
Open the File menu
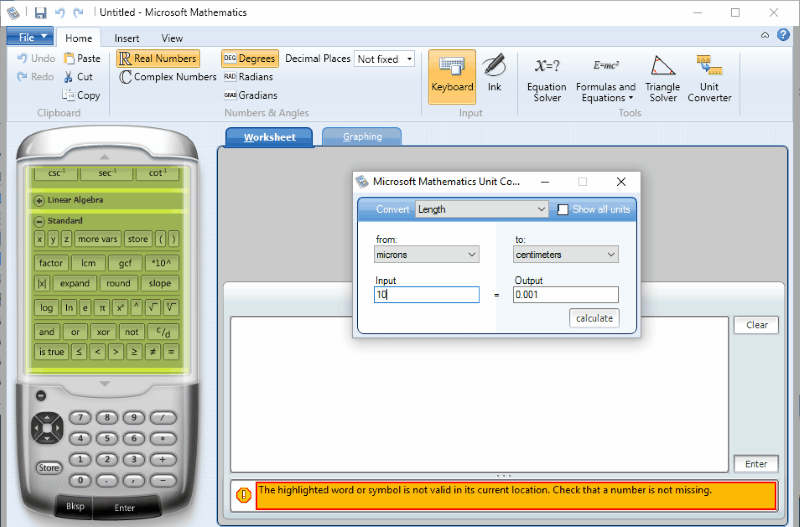pyautogui.click(x=30, y=37)
